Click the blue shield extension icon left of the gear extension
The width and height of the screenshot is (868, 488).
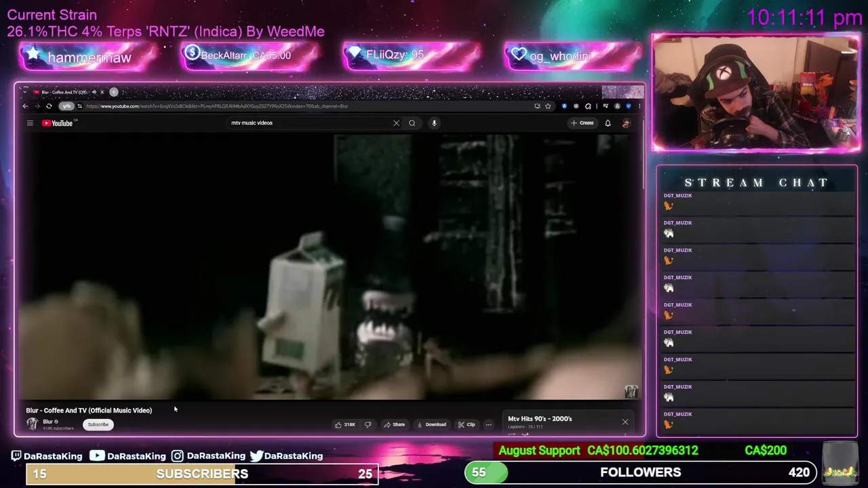564,106
